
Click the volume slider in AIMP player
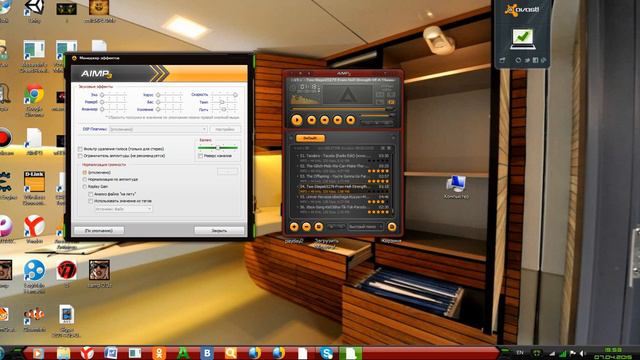pos(377,116)
